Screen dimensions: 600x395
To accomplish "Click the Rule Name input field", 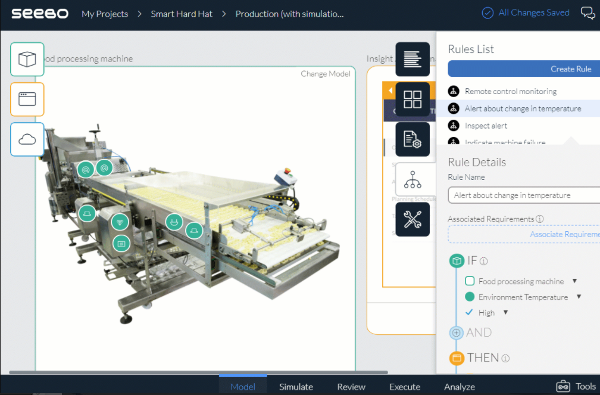I will pyautogui.click(x=524, y=195).
